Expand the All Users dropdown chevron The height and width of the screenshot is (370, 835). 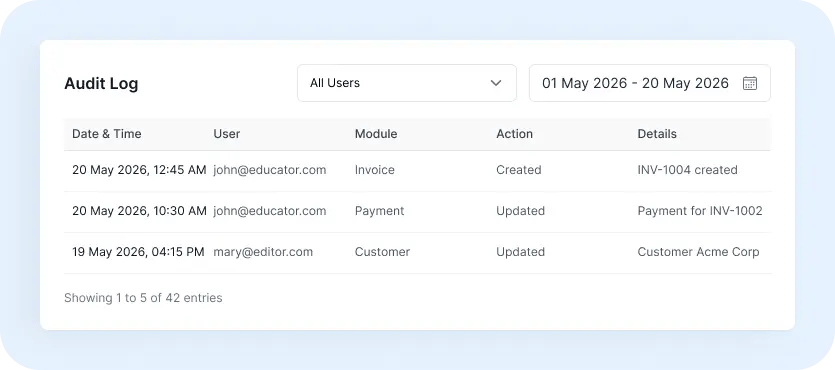click(x=496, y=83)
